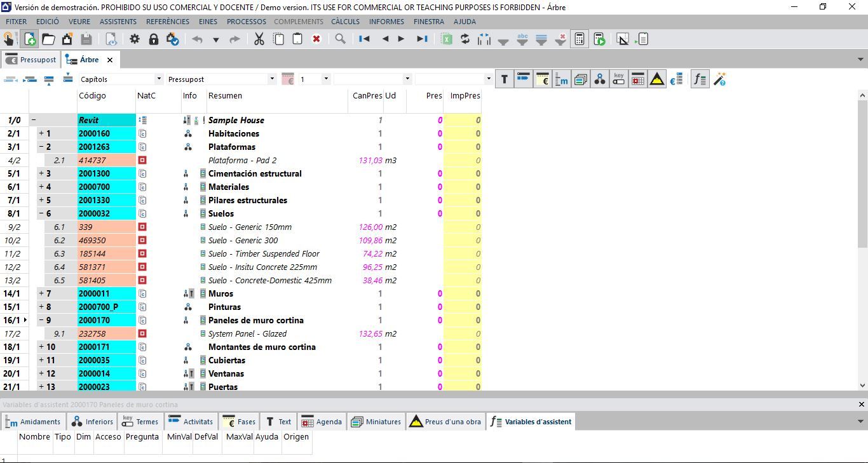Image resolution: width=868 pixels, height=463 pixels.
Task: Select the code cell 2000170
Action: (107, 321)
